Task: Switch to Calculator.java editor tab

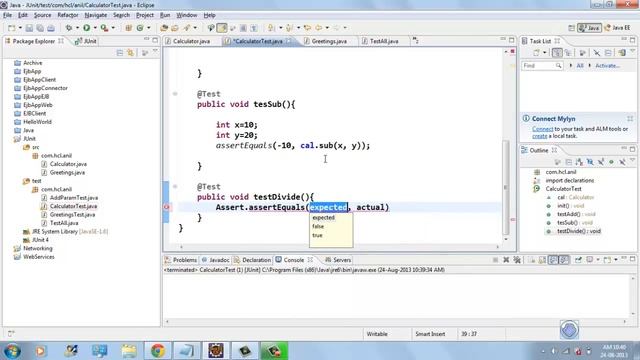Action: click(x=188, y=41)
